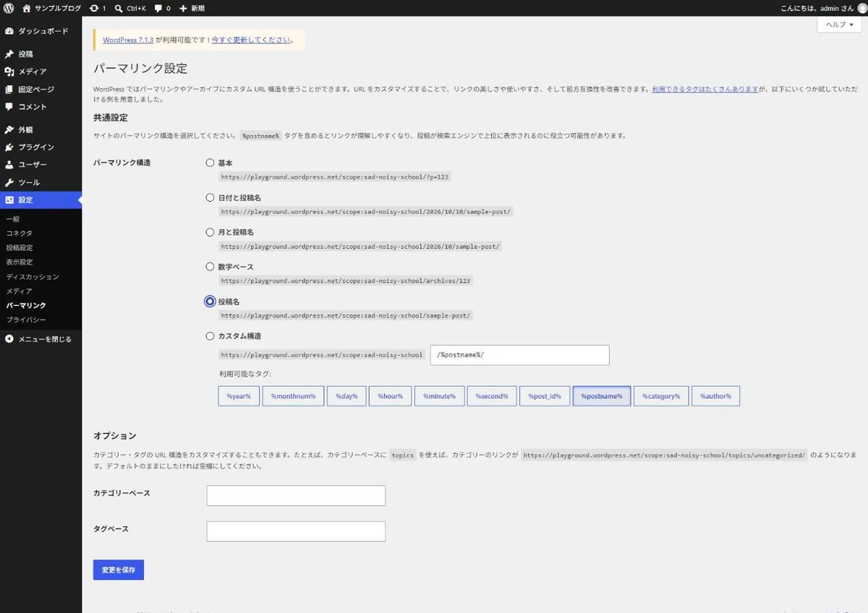Open 一般 settings submenu
The height and width of the screenshot is (613, 868).
(13, 219)
